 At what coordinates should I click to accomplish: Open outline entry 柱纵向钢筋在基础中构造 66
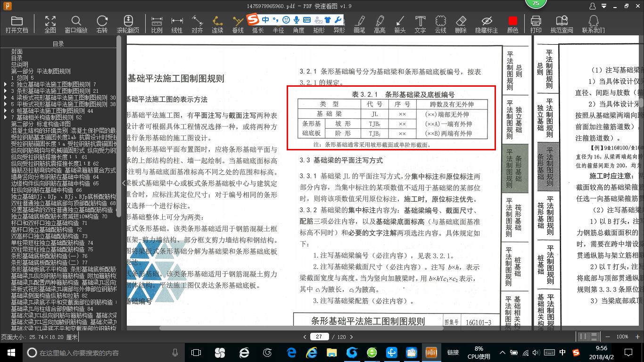46,190
